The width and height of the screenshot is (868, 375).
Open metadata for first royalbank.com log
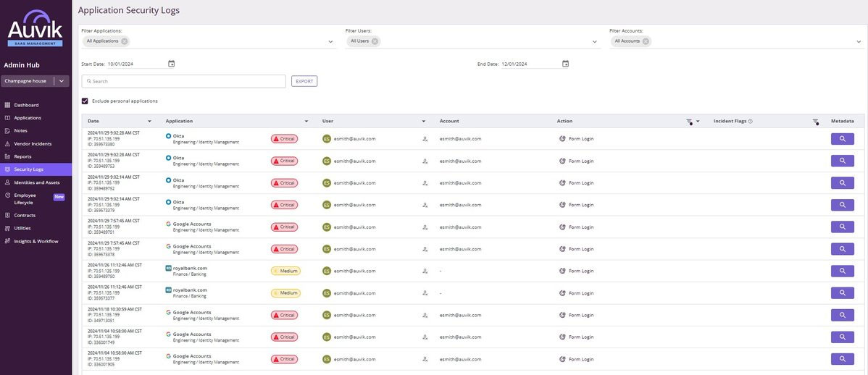pos(842,271)
